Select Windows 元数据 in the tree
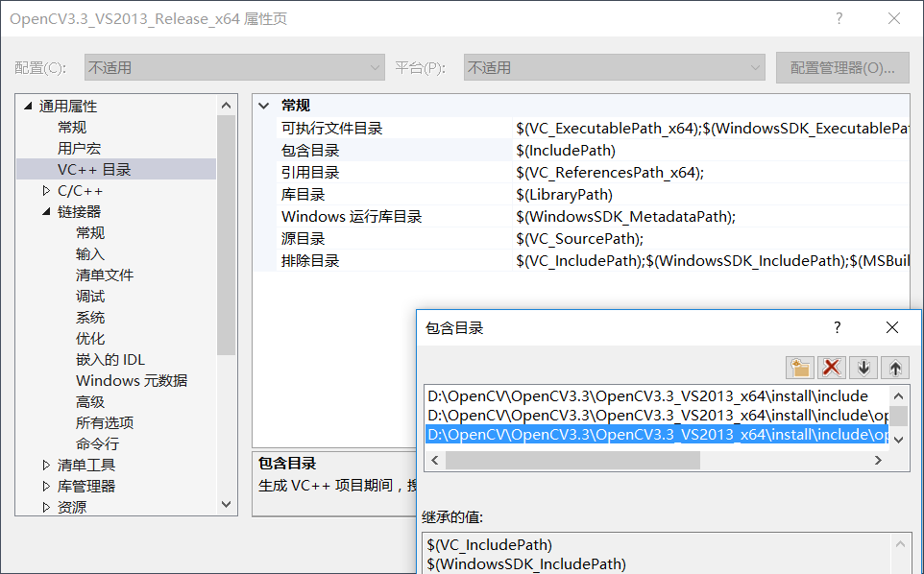 pos(132,381)
